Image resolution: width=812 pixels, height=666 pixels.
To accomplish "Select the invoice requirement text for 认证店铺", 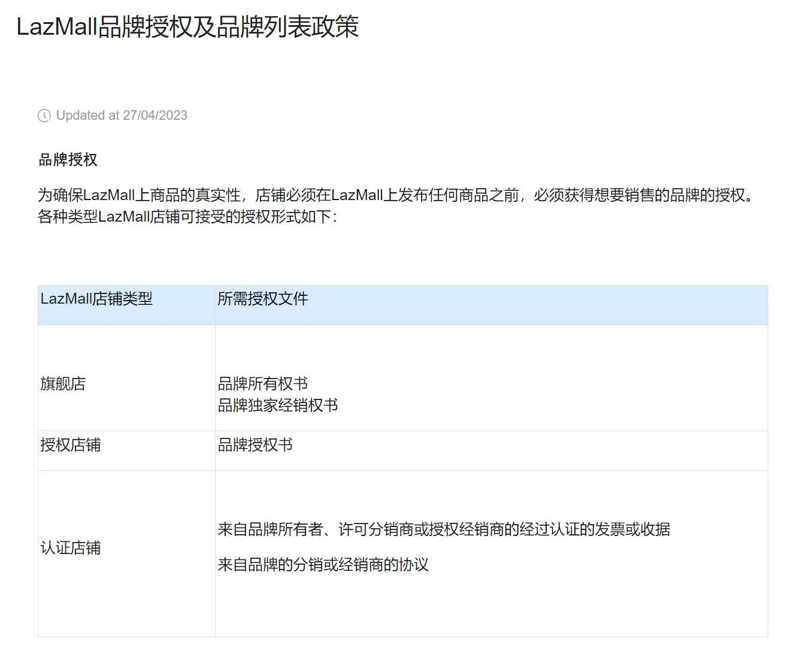I will click(444, 529).
